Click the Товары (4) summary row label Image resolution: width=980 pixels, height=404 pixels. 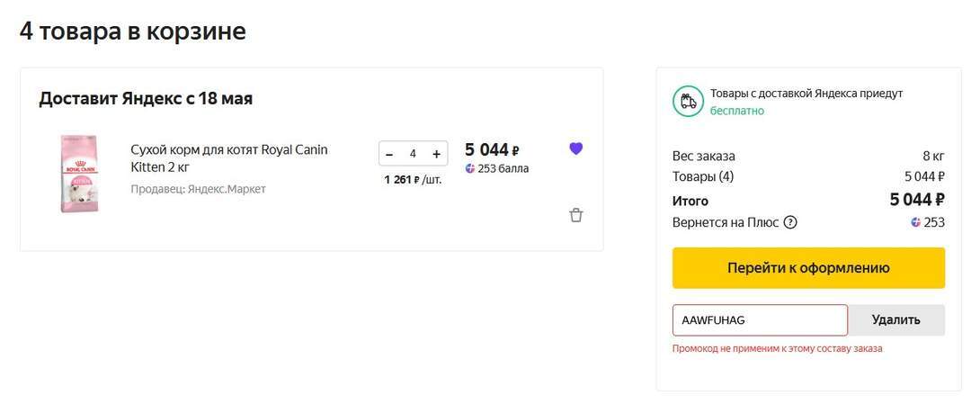(x=703, y=176)
